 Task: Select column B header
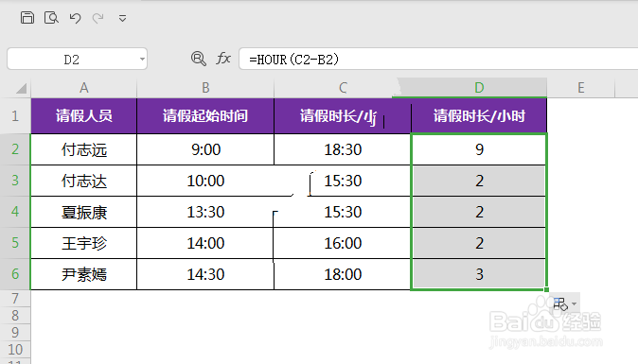205,88
